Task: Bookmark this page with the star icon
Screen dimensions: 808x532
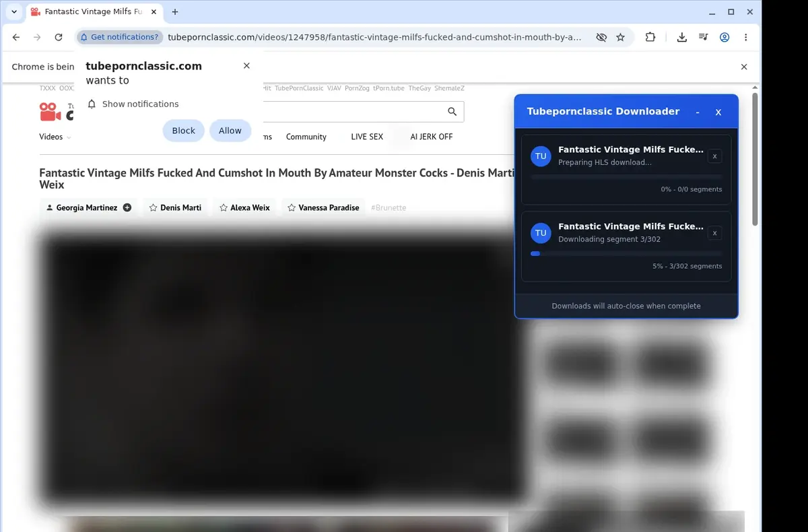Action: coord(621,38)
